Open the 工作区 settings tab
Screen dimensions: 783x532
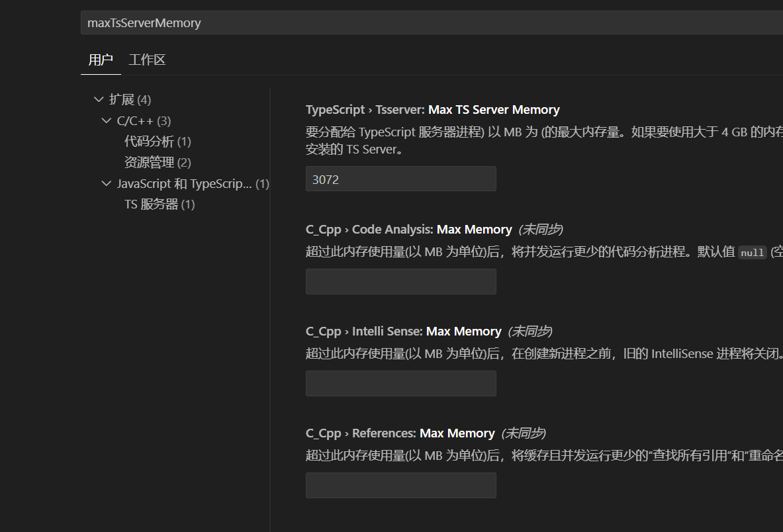pos(147,60)
